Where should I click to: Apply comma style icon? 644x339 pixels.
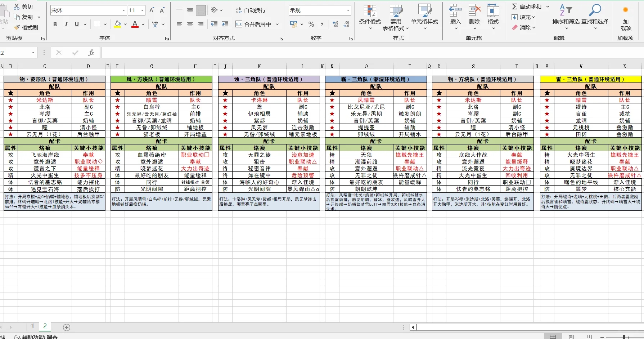pyautogui.click(x=322, y=24)
